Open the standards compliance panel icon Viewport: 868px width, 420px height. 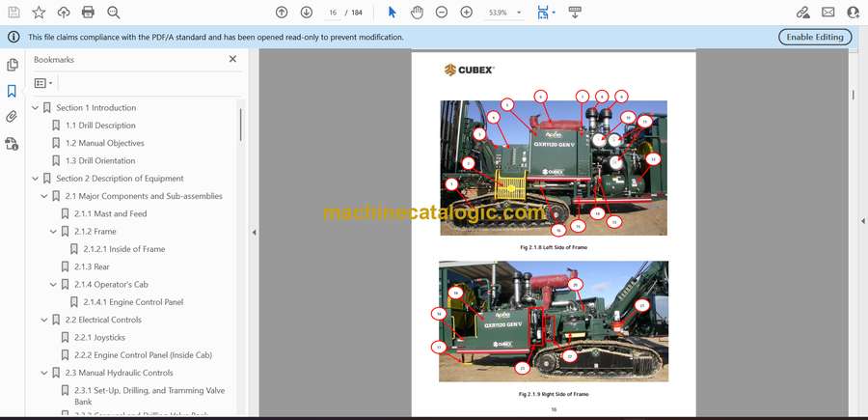click(12, 144)
